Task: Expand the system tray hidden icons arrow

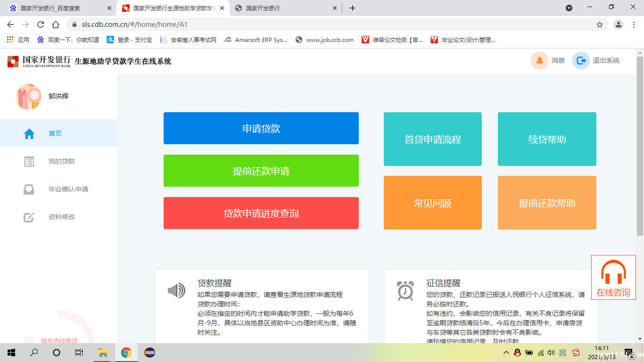Action: click(506, 353)
